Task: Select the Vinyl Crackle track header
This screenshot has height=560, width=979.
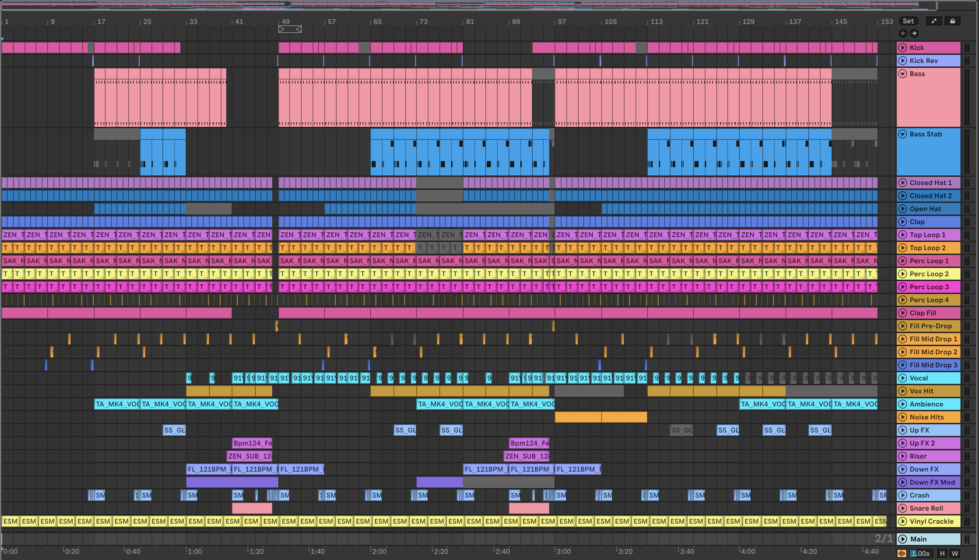Action: pos(931,522)
